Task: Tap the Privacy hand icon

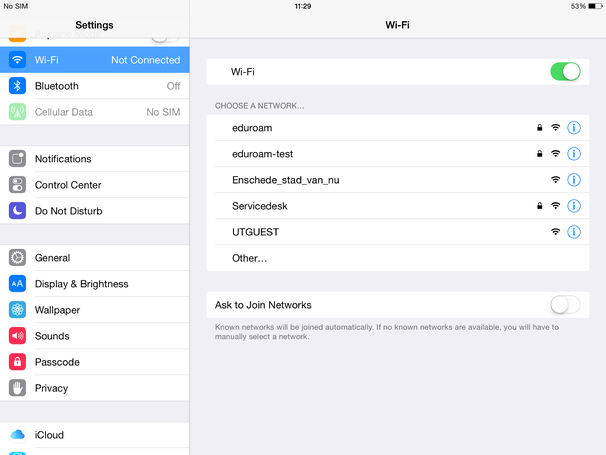Action: point(17,388)
